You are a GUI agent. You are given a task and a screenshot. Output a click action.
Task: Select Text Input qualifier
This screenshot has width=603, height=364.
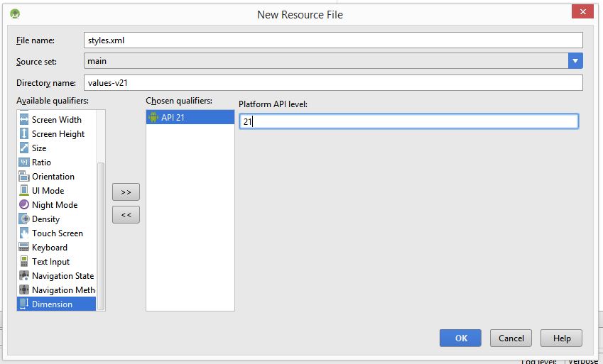click(x=50, y=262)
